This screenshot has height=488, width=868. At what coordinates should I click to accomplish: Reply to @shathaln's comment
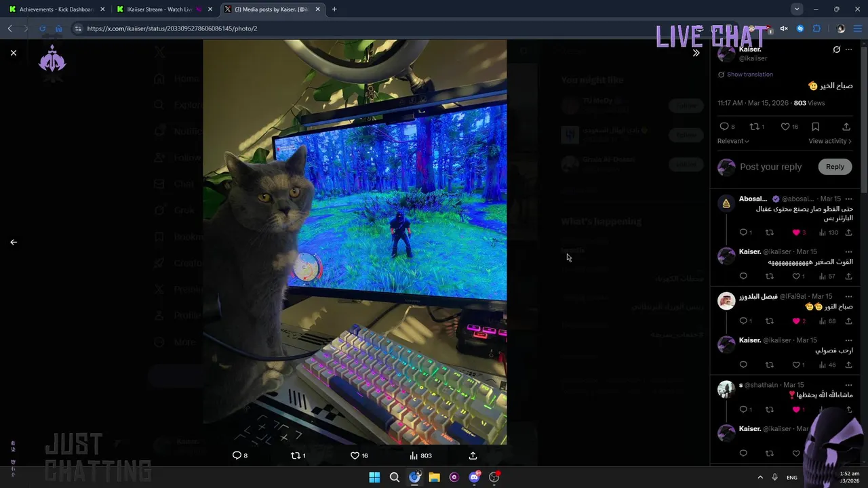[x=743, y=409]
